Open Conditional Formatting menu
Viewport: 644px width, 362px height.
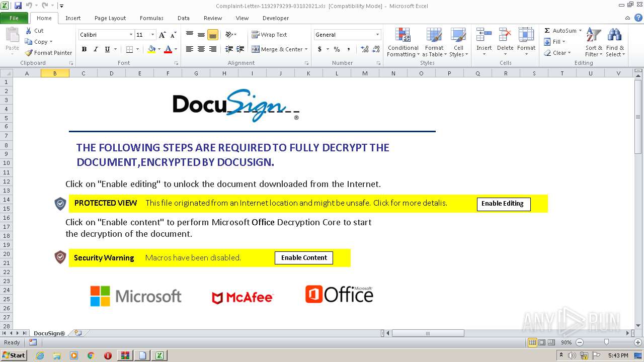pos(403,43)
